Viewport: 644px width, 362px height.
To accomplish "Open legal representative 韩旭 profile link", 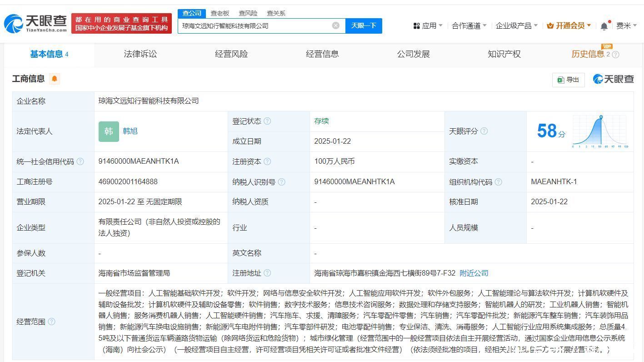I will tap(130, 131).
